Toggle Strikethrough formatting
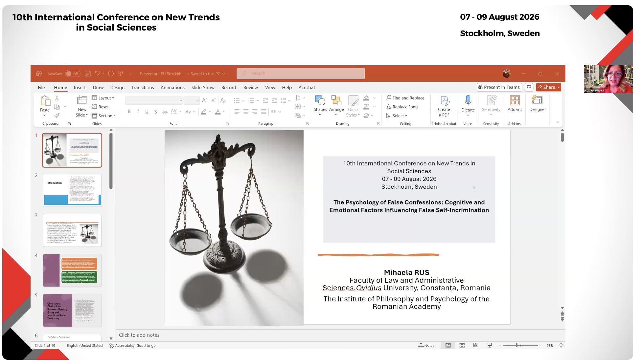Viewport: 640px width, 364px height. point(165,112)
